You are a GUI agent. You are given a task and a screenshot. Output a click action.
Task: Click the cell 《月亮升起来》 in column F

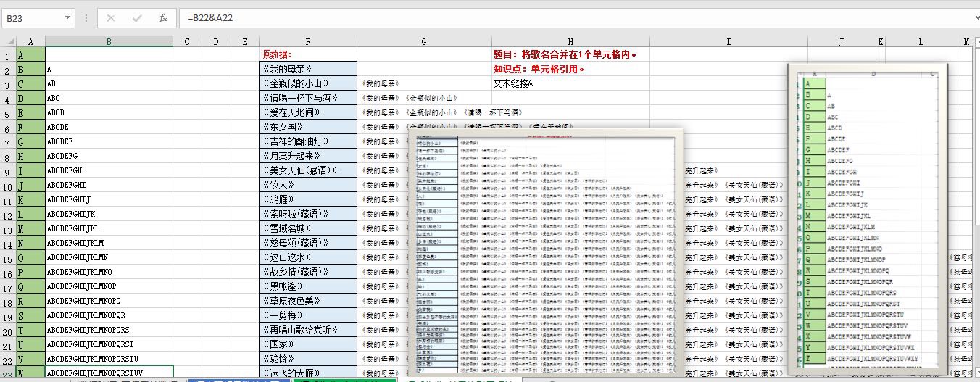click(x=308, y=156)
